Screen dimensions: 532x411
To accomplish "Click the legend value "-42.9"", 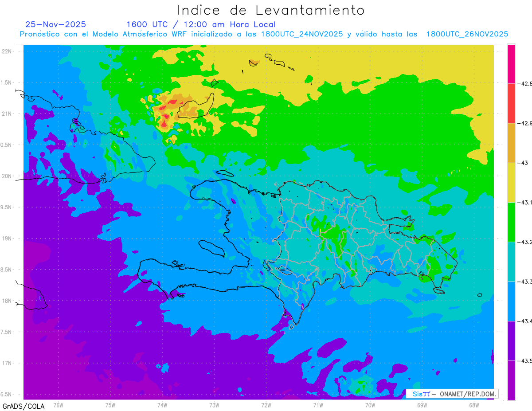I will coord(524,123).
